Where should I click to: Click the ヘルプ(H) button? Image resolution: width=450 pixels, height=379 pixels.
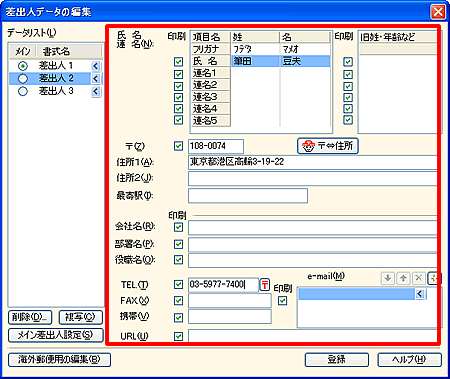(409, 360)
